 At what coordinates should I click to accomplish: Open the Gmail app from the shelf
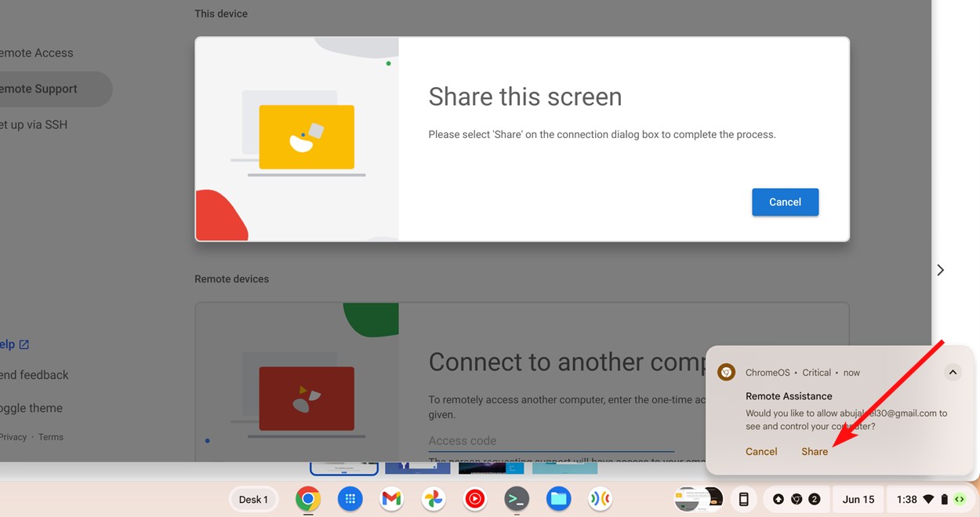390,499
